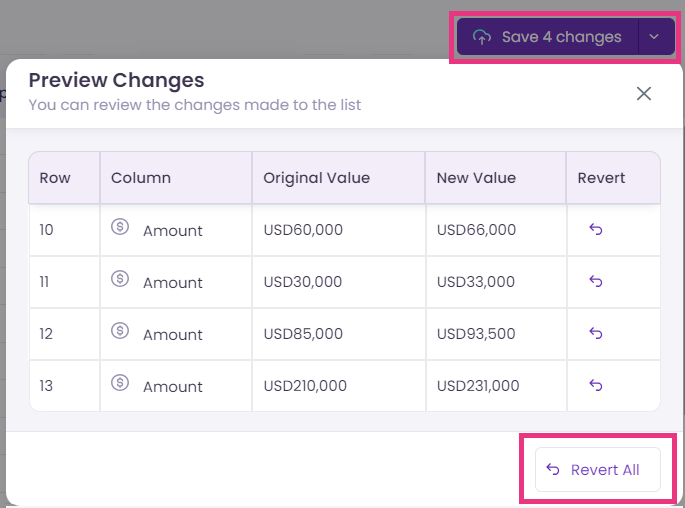
Task: Click the Amount label in row 11
Action: (x=173, y=283)
